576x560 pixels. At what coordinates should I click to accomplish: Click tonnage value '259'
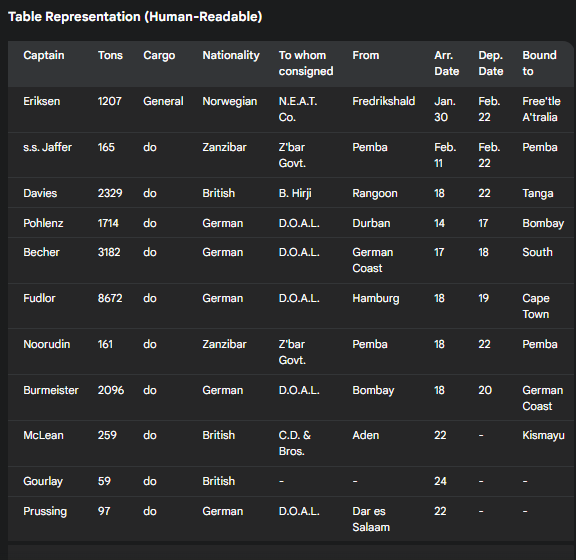pos(107,435)
